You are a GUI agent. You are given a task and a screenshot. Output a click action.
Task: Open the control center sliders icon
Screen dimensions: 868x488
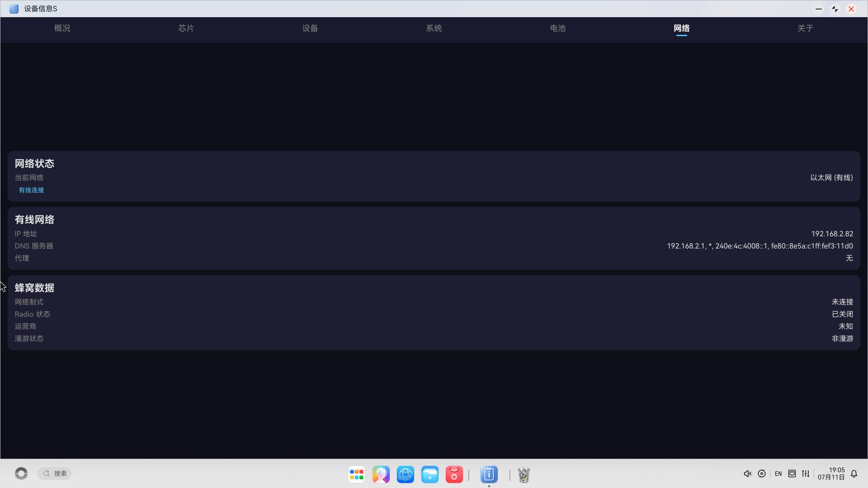[x=806, y=474]
